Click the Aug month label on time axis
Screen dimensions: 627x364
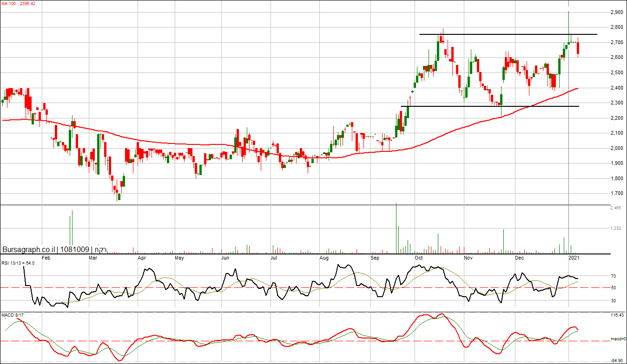pos(324,257)
